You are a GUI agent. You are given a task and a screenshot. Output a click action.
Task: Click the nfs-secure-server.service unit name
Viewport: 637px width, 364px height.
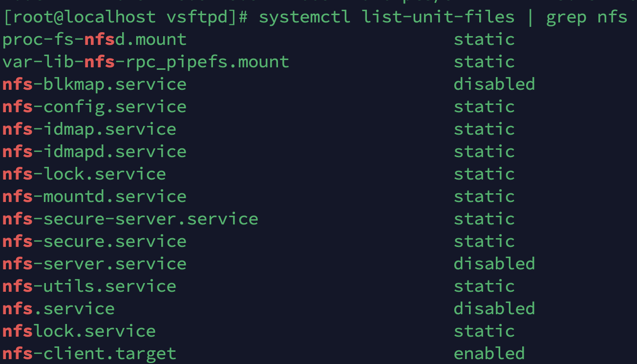point(130,219)
